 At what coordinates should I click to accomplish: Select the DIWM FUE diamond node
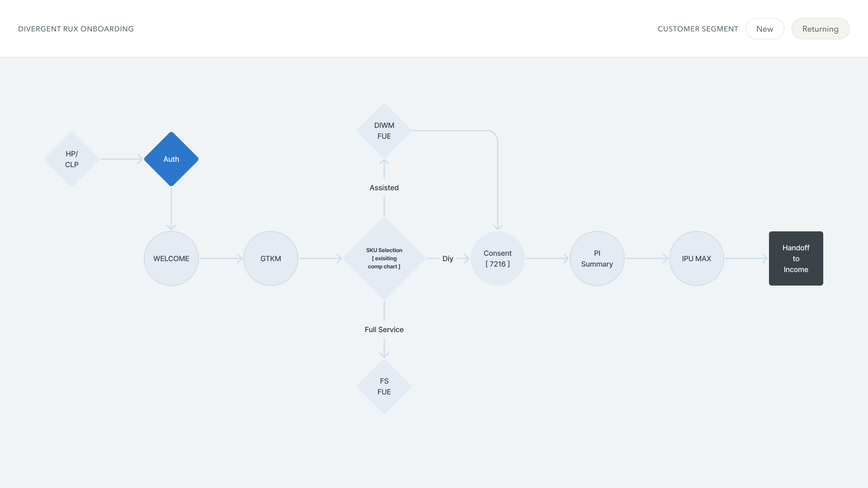[384, 131]
